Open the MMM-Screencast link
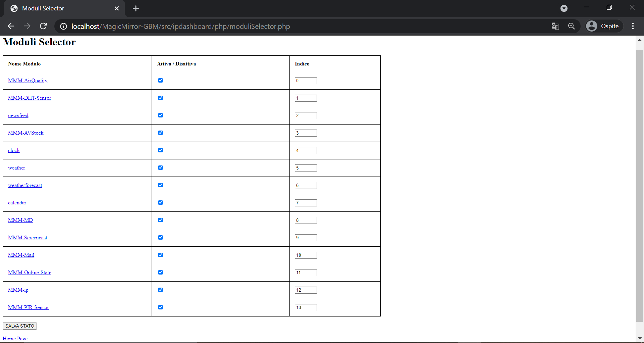 pyautogui.click(x=28, y=238)
